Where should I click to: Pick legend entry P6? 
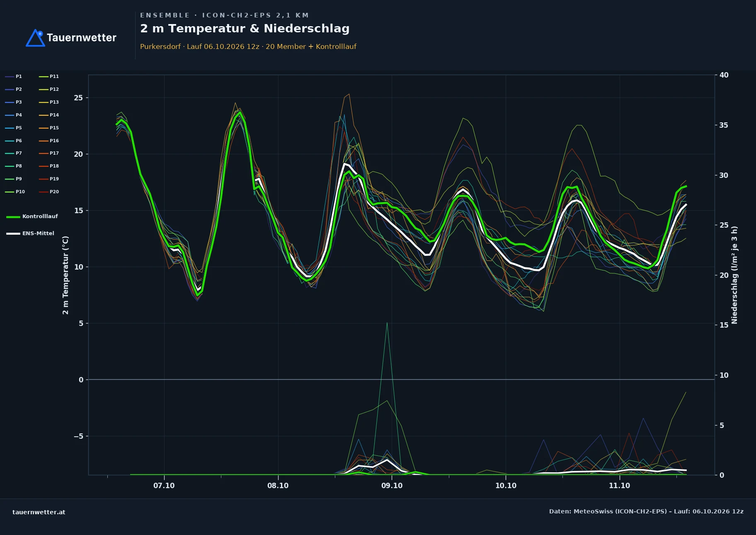coord(14,141)
